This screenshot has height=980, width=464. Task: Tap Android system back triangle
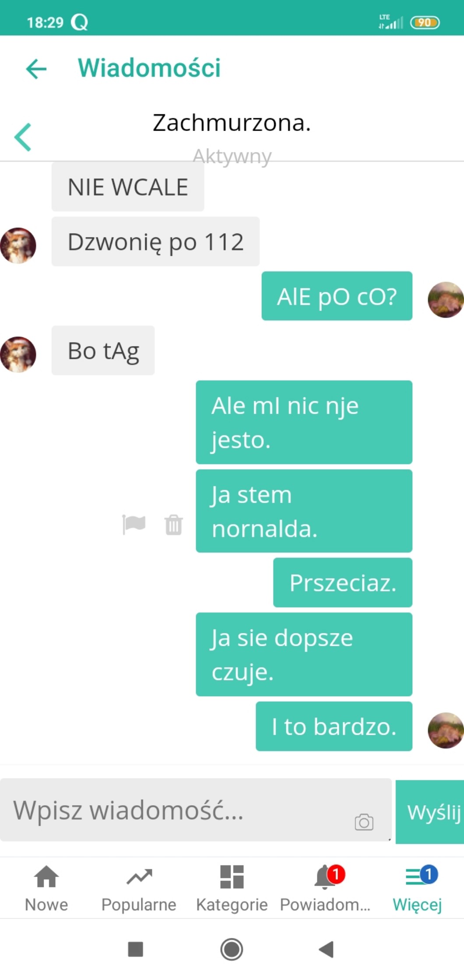pos(327,949)
